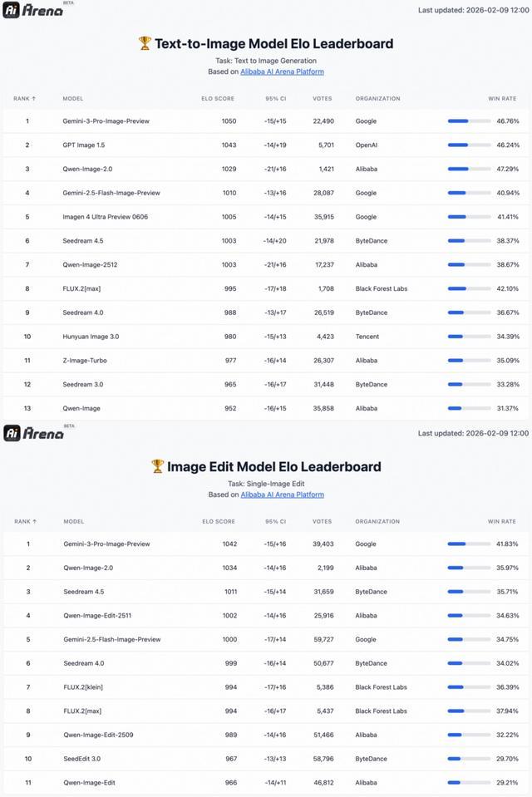Sort by Rank arrow in Text-to-Image table
The height and width of the screenshot is (797, 532).
tap(33, 99)
